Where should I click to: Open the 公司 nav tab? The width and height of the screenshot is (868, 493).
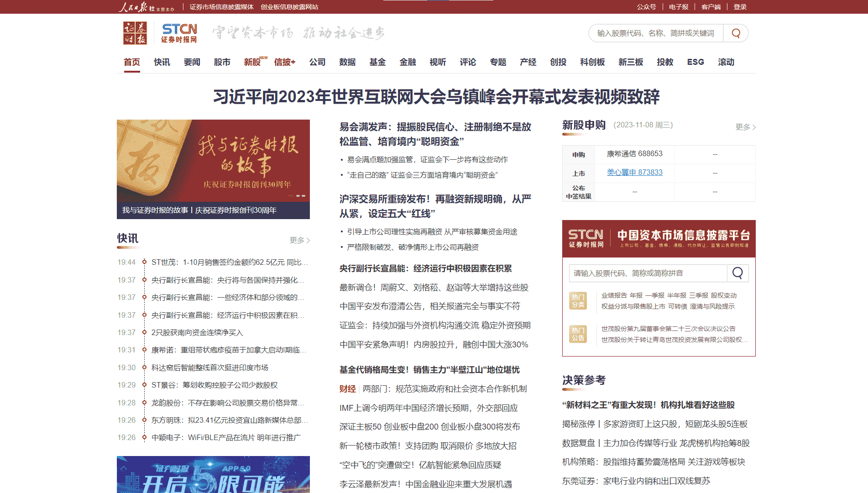click(x=317, y=62)
